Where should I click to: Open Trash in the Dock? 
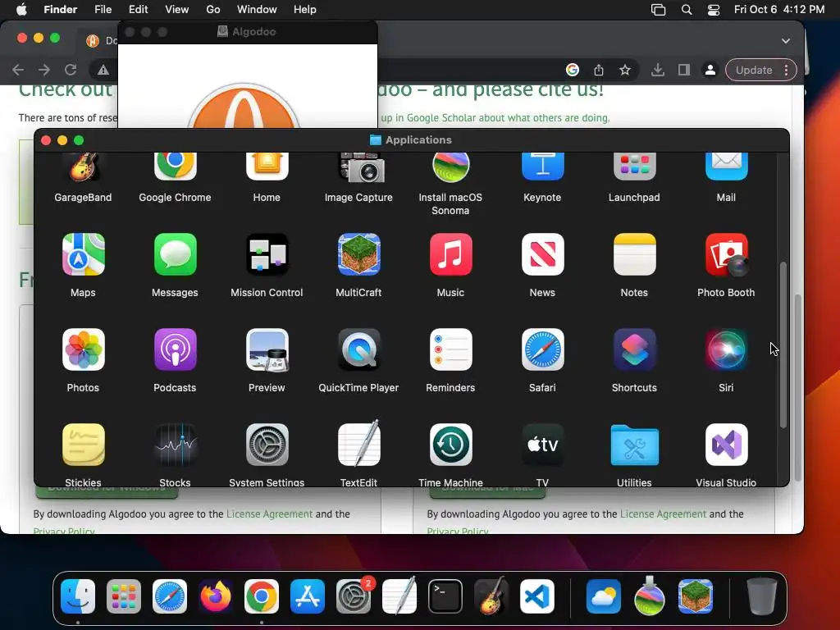762,597
